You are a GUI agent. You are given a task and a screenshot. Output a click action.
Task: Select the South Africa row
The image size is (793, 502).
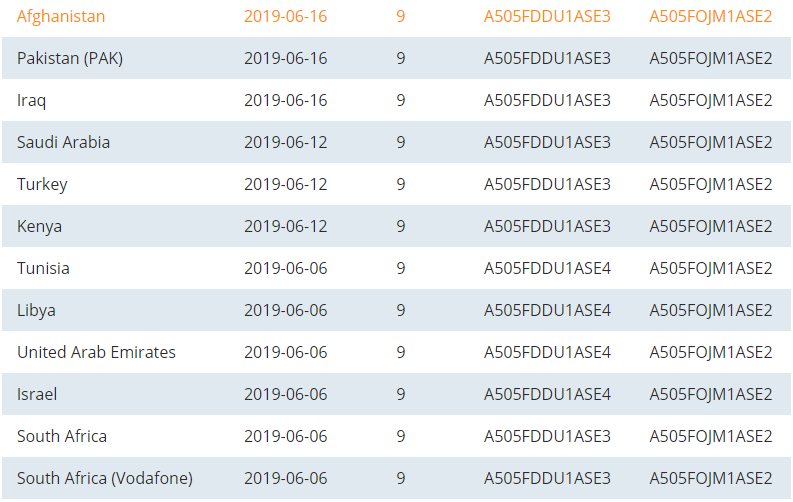[396, 436]
